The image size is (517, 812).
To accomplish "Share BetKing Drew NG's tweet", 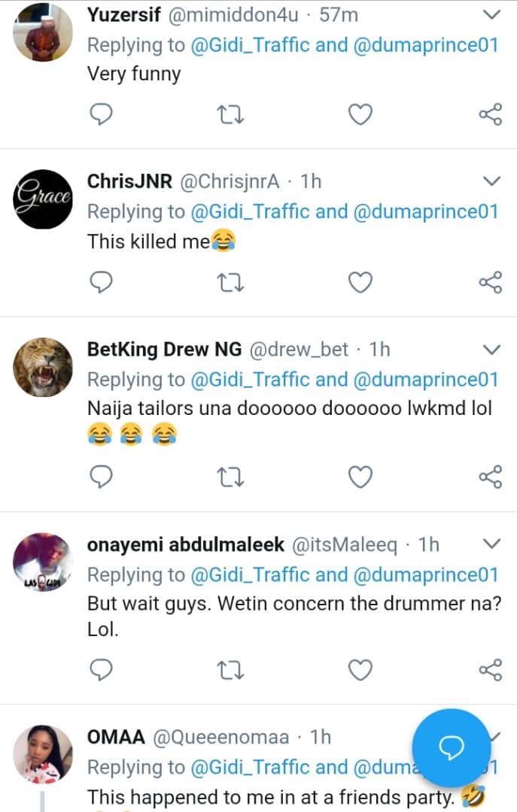I will 490,476.
